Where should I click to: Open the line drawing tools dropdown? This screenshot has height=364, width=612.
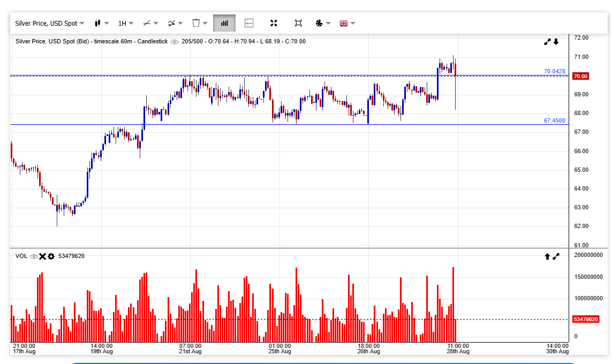(x=150, y=24)
